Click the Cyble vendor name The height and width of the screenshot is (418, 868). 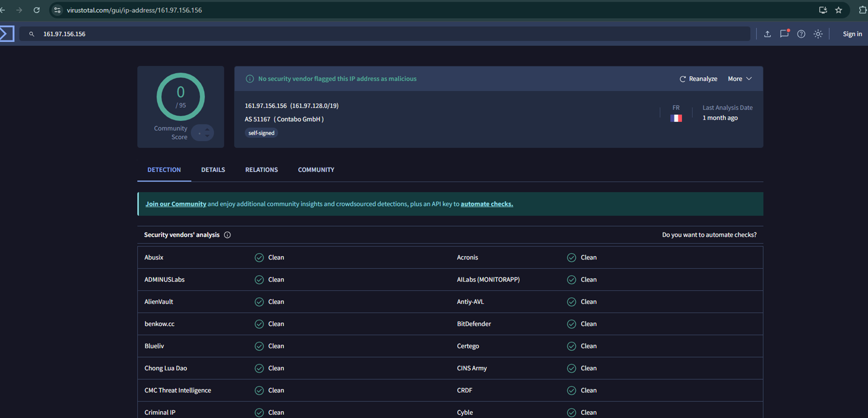(x=465, y=413)
